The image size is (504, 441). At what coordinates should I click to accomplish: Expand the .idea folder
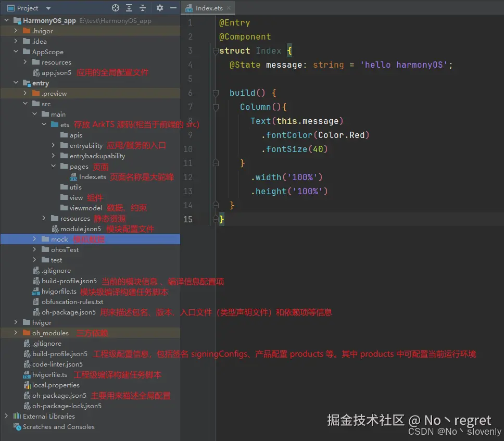pyautogui.click(x=16, y=41)
